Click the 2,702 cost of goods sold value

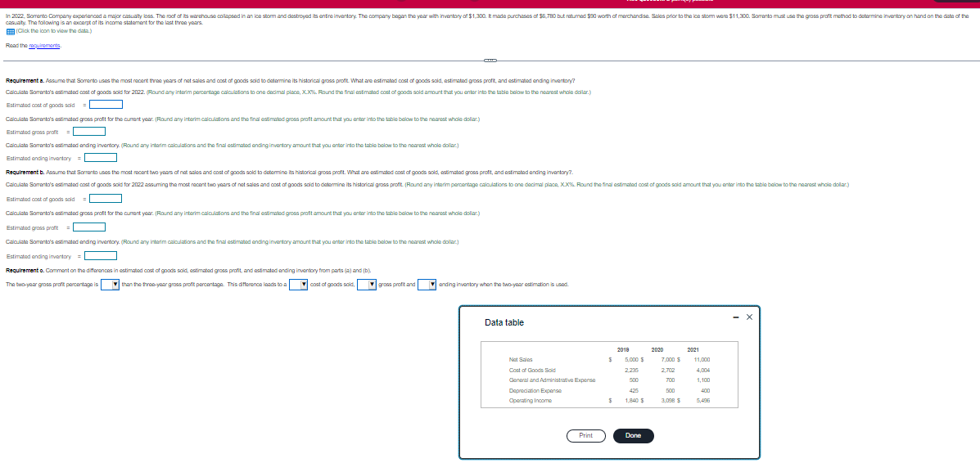[x=666, y=370]
